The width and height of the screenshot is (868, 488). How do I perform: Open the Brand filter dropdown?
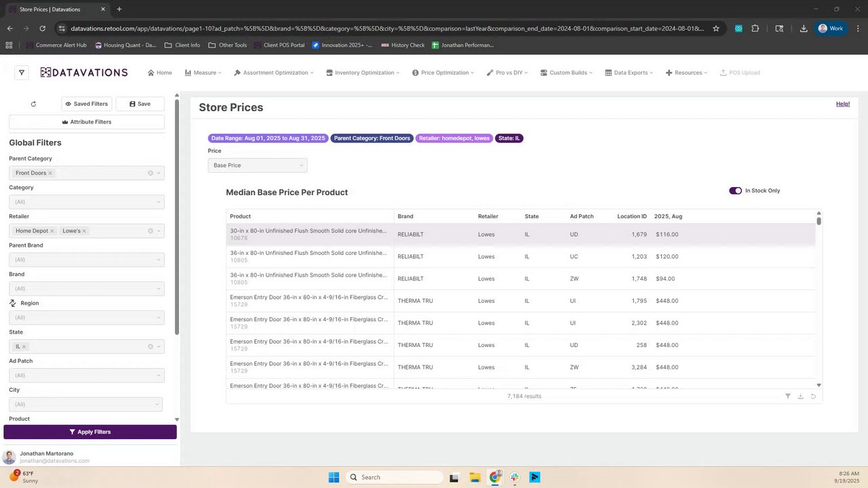point(87,289)
